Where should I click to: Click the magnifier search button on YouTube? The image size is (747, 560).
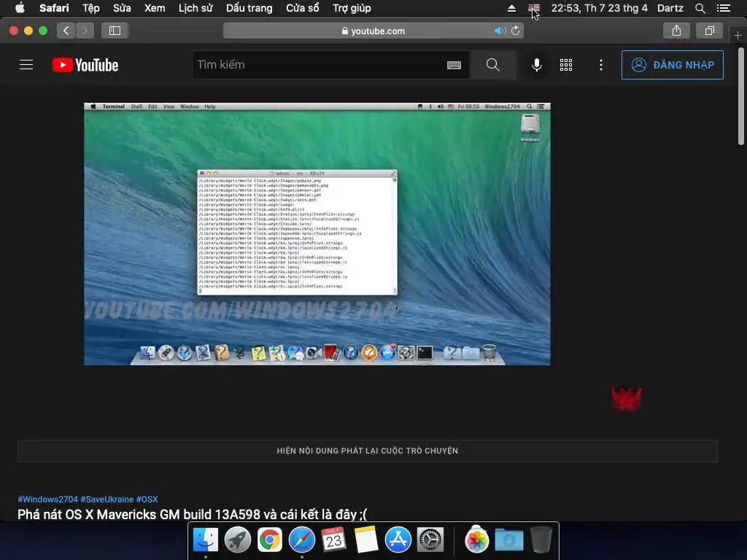pos(493,65)
